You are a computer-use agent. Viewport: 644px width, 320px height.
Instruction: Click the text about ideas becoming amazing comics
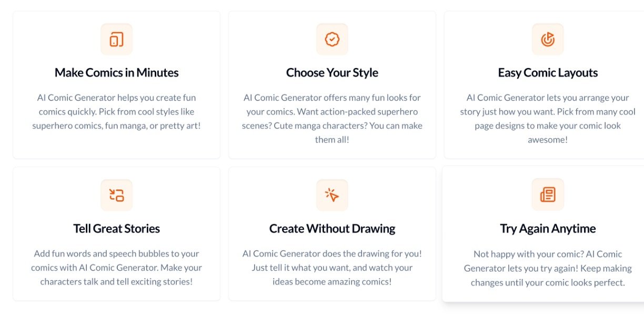pyautogui.click(x=332, y=267)
